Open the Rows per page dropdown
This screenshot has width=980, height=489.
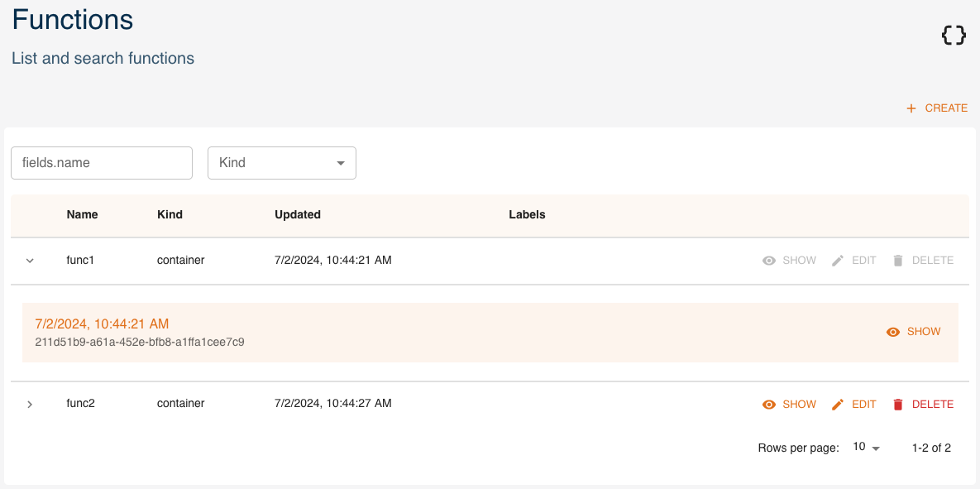(x=867, y=448)
